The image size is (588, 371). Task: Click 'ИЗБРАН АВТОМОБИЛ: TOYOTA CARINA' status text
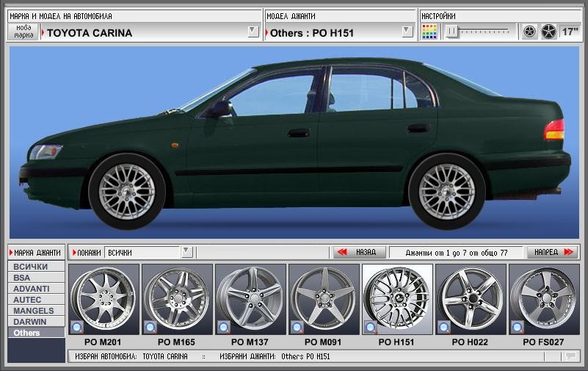131,356
